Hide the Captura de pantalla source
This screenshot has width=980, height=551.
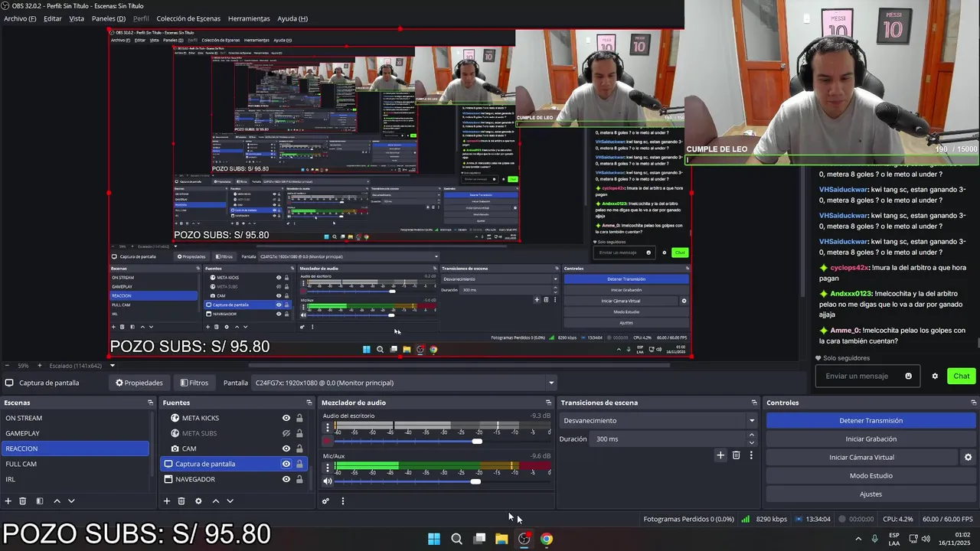(286, 464)
